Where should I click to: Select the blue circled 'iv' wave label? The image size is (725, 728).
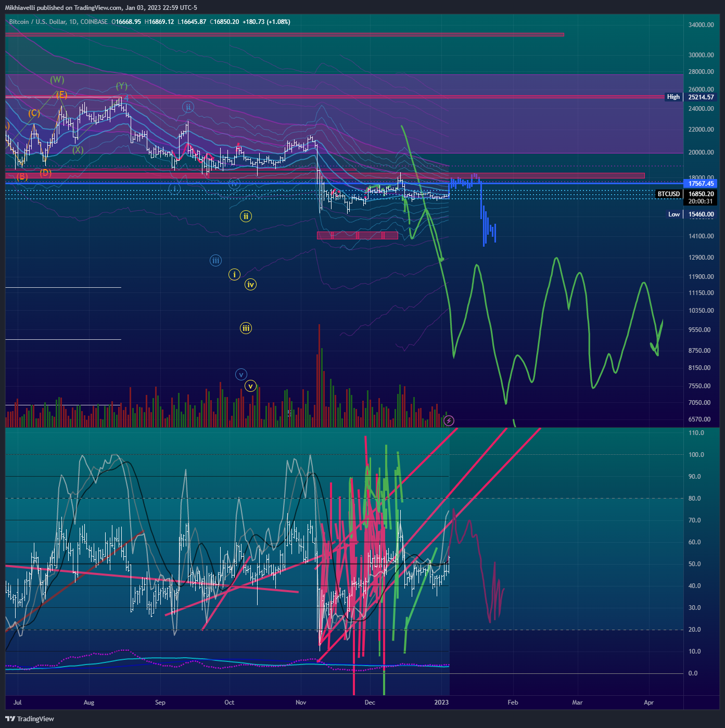(x=234, y=183)
